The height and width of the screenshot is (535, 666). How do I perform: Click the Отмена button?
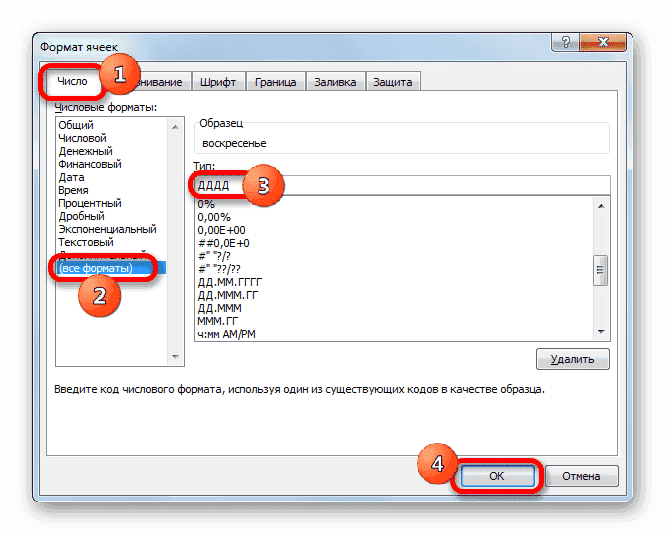point(581,476)
